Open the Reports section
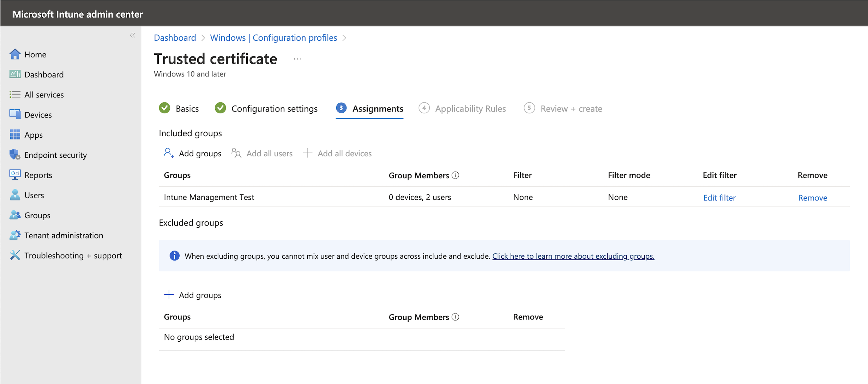Viewport: 868px width, 384px height. pyautogui.click(x=38, y=175)
